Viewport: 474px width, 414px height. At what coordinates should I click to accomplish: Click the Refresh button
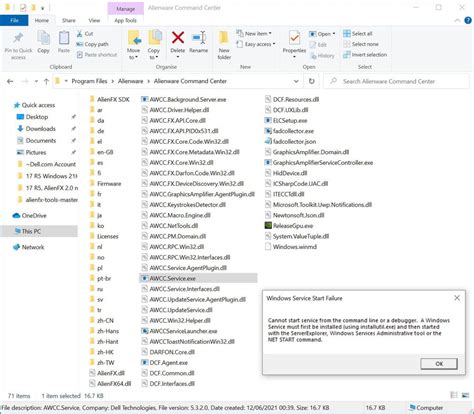pos(312,81)
